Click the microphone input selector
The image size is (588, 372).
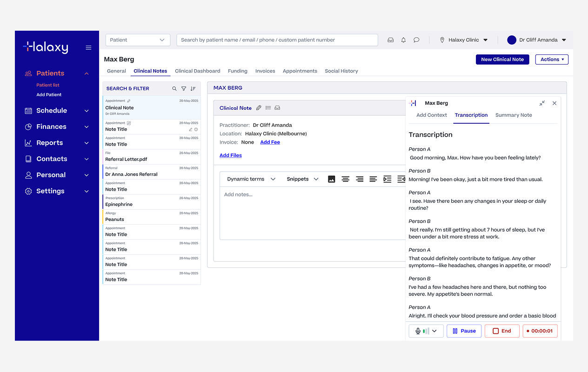pyautogui.click(x=426, y=331)
